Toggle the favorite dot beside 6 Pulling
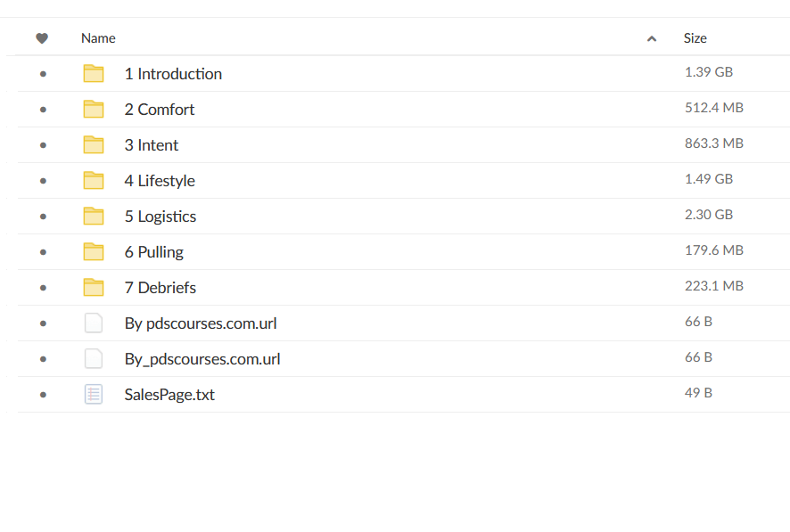This screenshot has width=790, height=532. 44,252
